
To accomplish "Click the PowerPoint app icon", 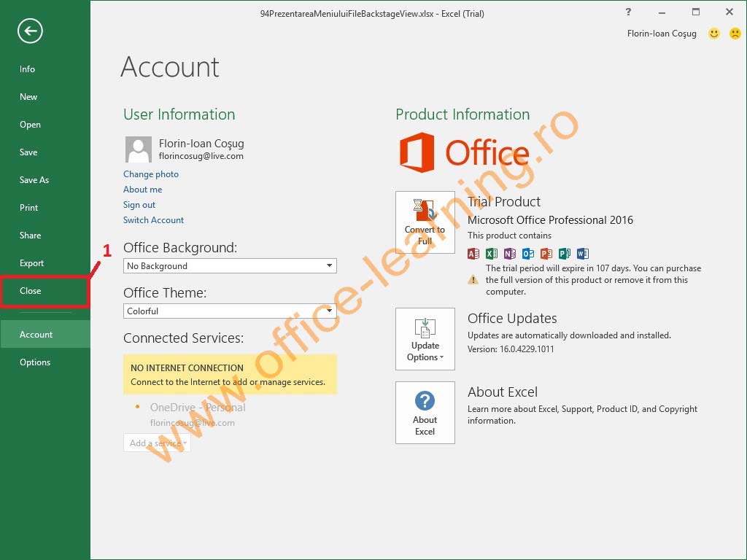I will click(546, 253).
